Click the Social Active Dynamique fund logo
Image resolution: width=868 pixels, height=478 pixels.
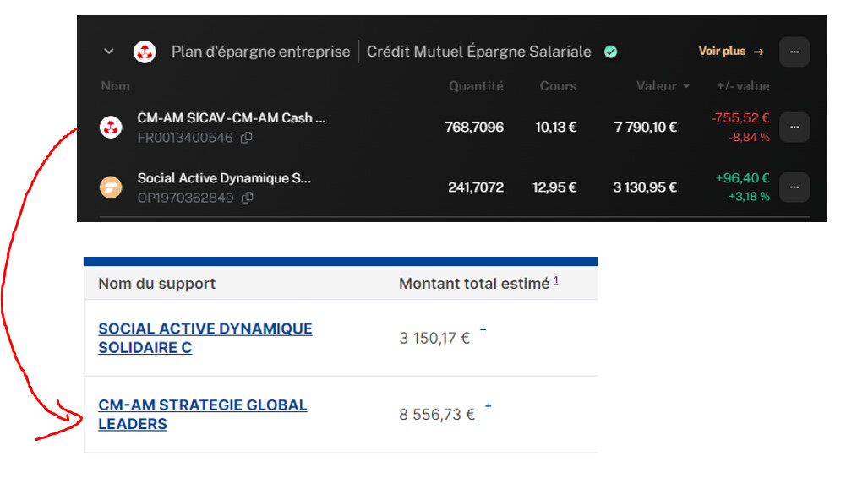111,187
